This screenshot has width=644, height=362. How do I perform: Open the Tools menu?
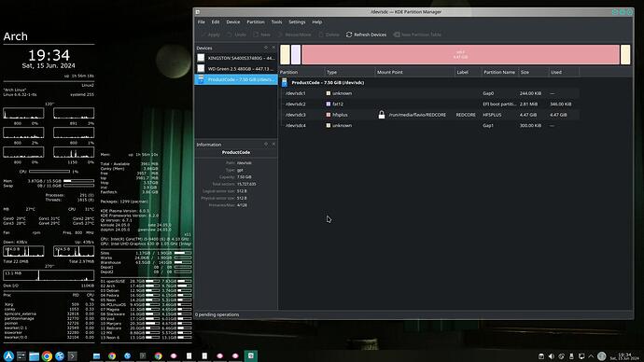click(x=276, y=22)
